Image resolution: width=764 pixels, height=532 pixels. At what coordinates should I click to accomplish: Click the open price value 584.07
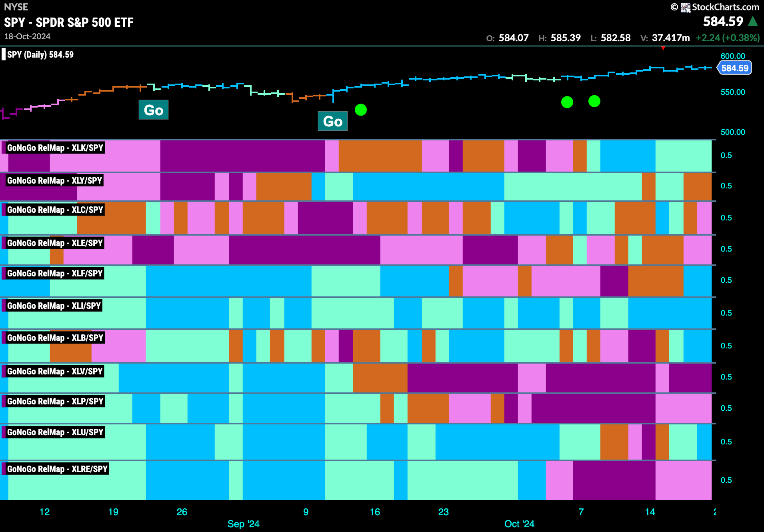coord(514,38)
